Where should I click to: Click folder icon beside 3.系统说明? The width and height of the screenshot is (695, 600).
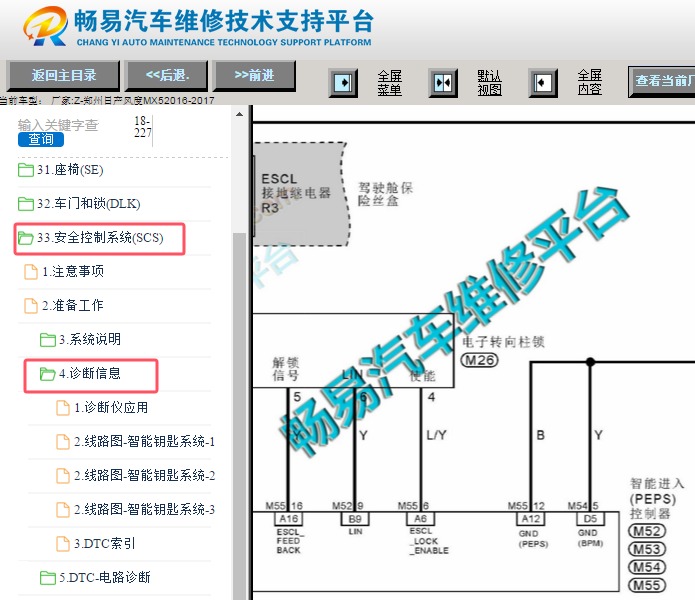(48, 340)
